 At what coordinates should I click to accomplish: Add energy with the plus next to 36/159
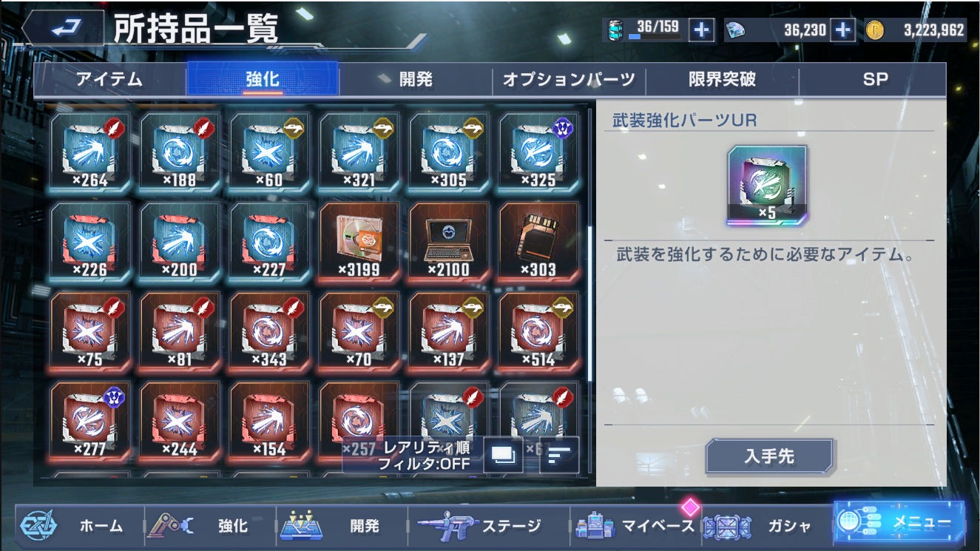(701, 30)
